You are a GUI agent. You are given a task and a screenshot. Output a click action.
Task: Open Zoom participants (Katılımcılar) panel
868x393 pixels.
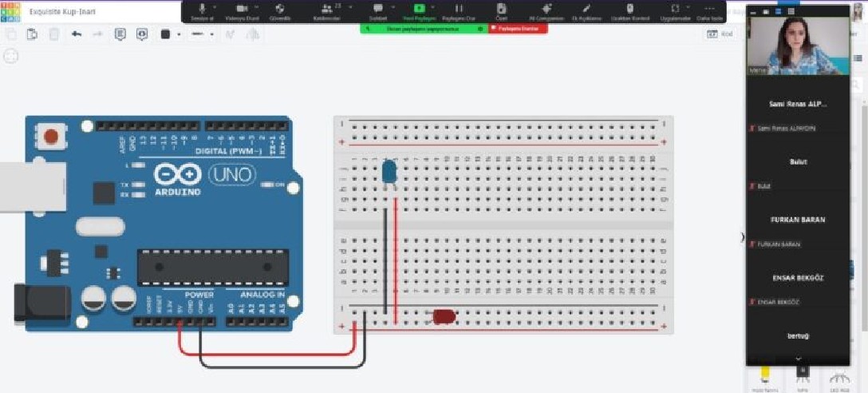326,11
